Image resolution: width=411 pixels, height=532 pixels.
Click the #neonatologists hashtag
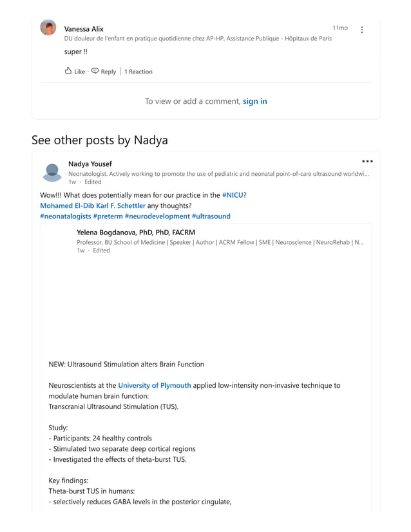pos(65,216)
